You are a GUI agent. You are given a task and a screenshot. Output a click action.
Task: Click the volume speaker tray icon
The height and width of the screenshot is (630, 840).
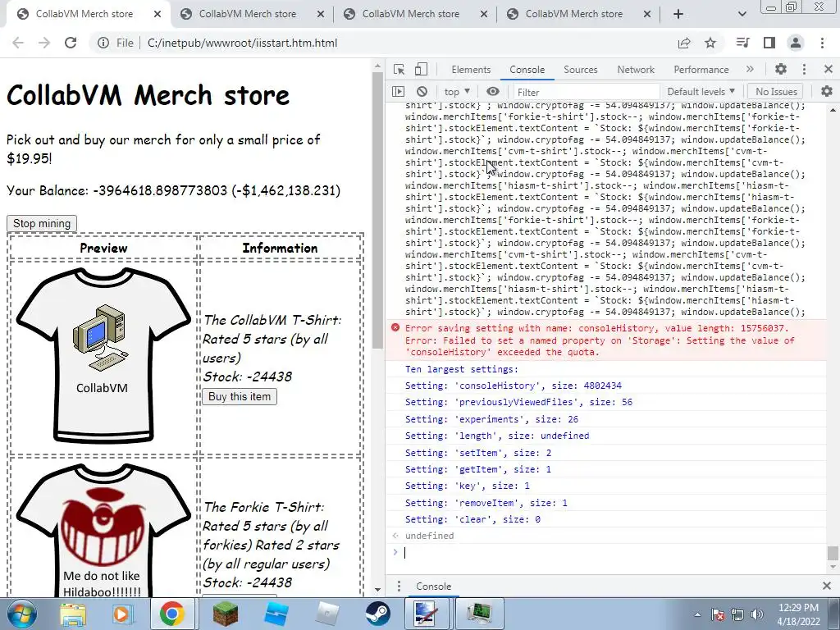coord(757,614)
